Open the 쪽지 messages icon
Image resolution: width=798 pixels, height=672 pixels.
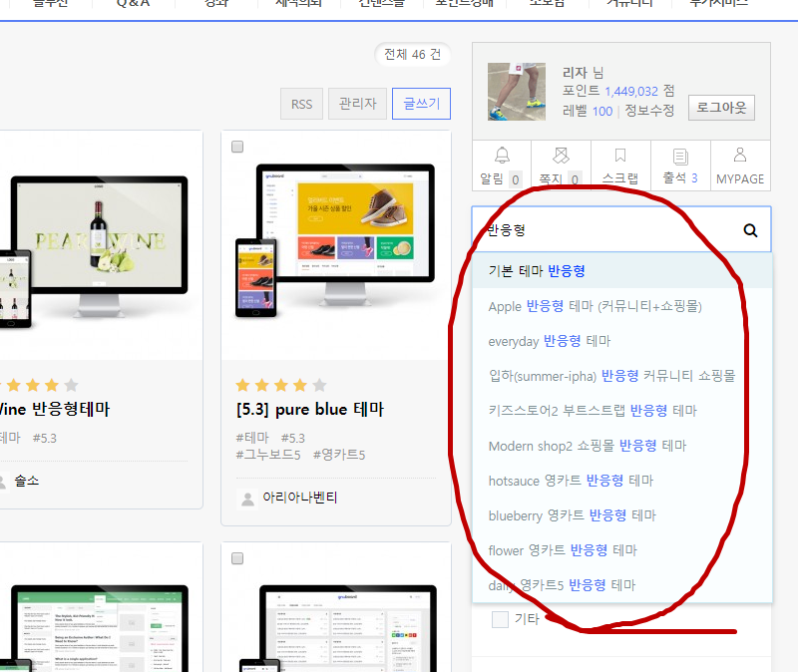pos(561,157)
